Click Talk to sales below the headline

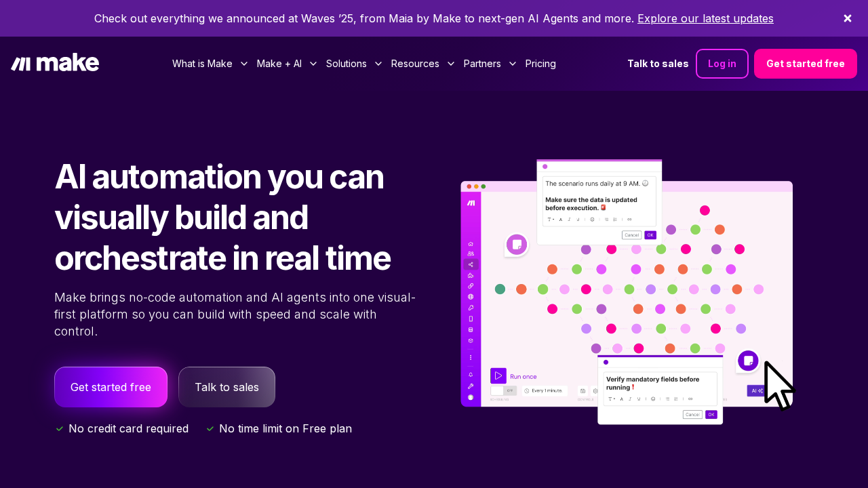[x=226, y=387]
